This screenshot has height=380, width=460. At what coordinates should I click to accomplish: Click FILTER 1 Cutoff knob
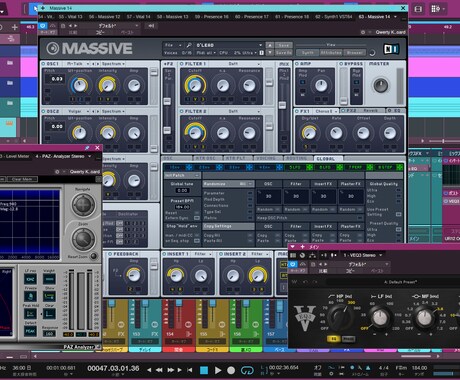point(195,86)
